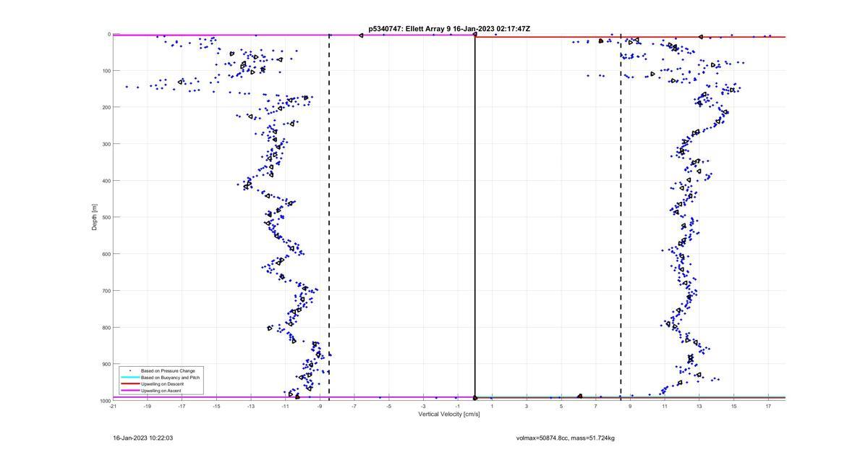Click x-axis tick label '-17'
The height and width of the screenshot is (450, 868).
182,406
